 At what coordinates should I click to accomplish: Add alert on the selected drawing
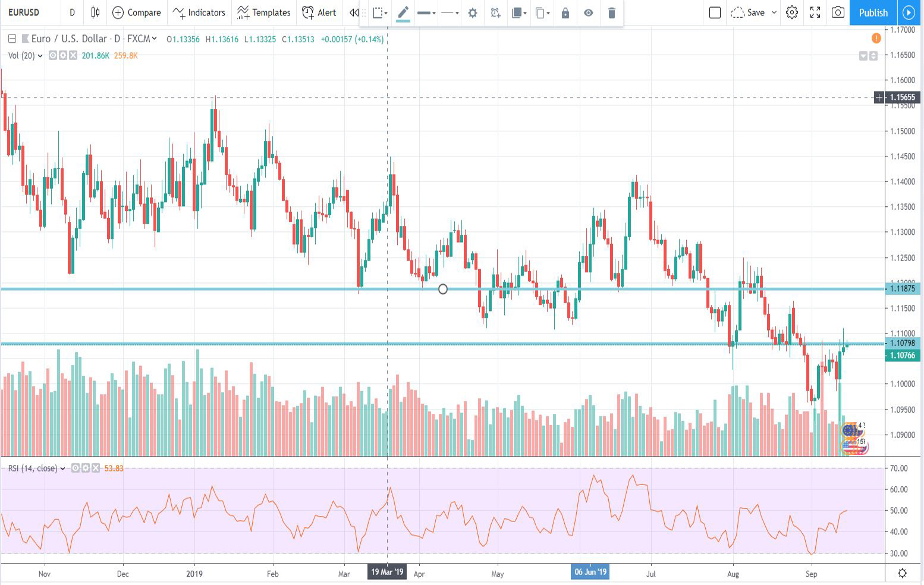point(495,12)
